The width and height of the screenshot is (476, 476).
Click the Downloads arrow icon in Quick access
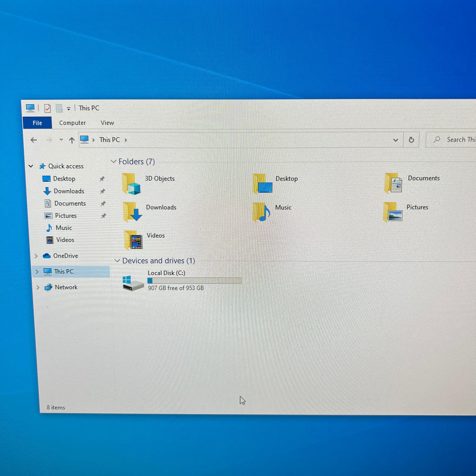47,191
